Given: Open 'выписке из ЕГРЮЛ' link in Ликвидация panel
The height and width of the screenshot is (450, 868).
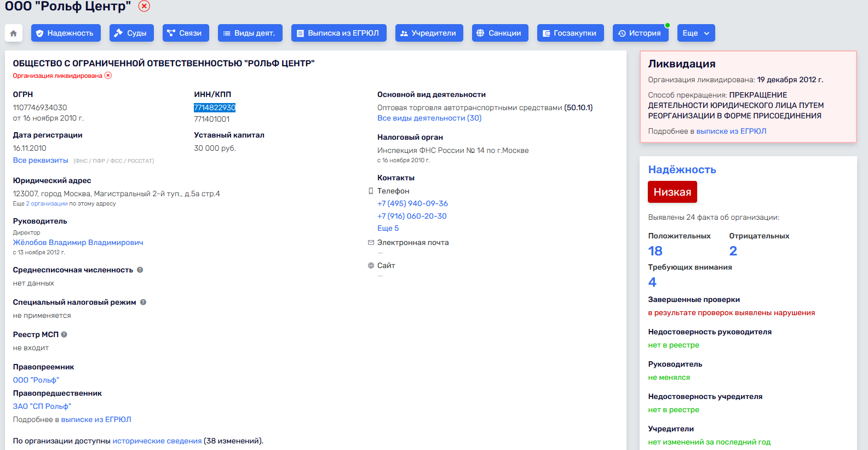Looking at the screenshot, I should (x=731, y=131).
